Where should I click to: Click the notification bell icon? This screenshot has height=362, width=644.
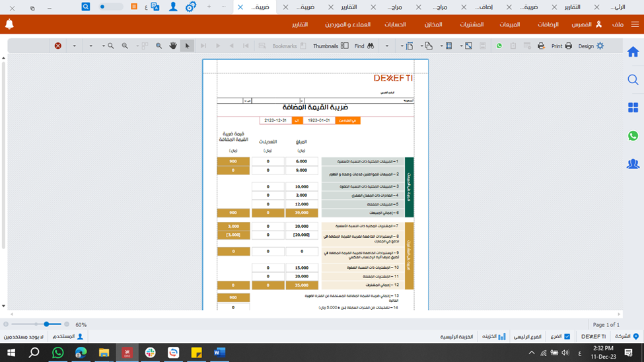(9, 24)
